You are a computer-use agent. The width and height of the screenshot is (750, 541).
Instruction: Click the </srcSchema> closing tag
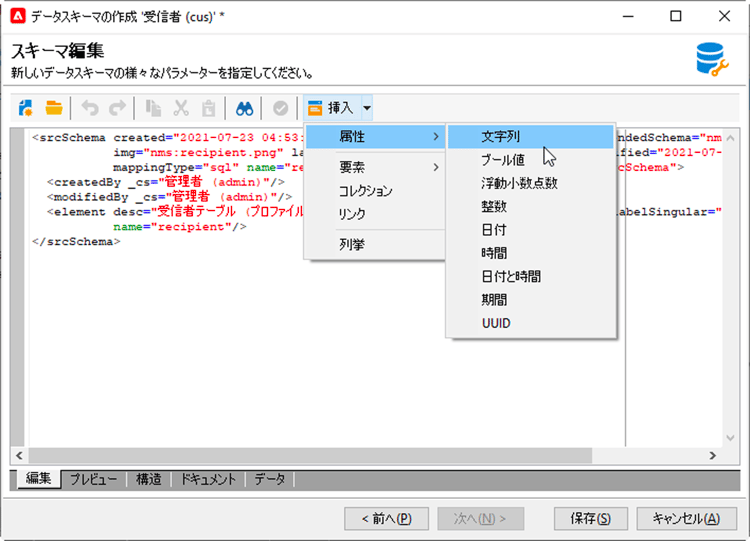coord(76,242)
